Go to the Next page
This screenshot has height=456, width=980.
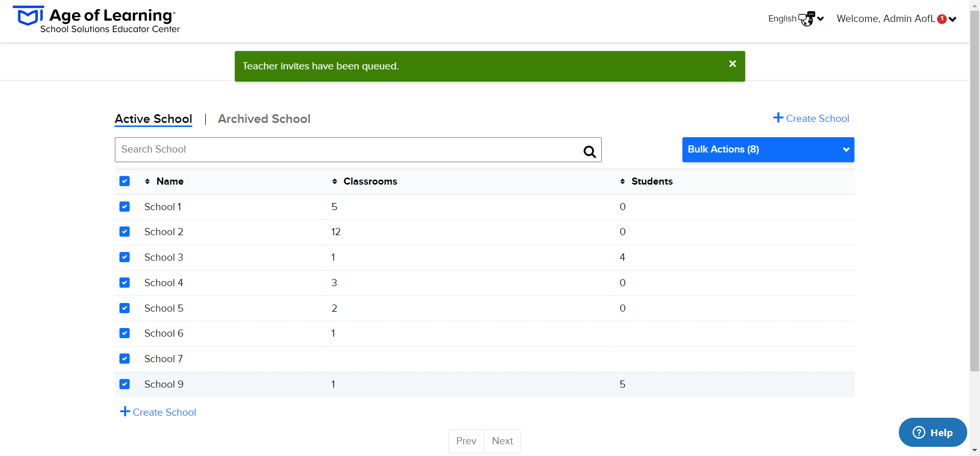502,441
